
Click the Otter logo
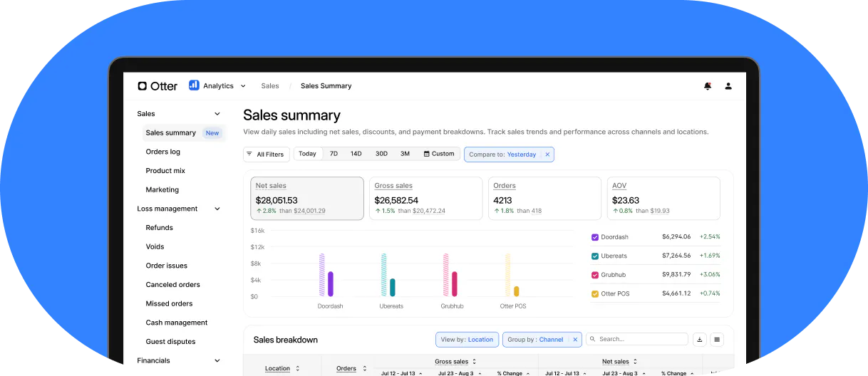click(157, 85)
